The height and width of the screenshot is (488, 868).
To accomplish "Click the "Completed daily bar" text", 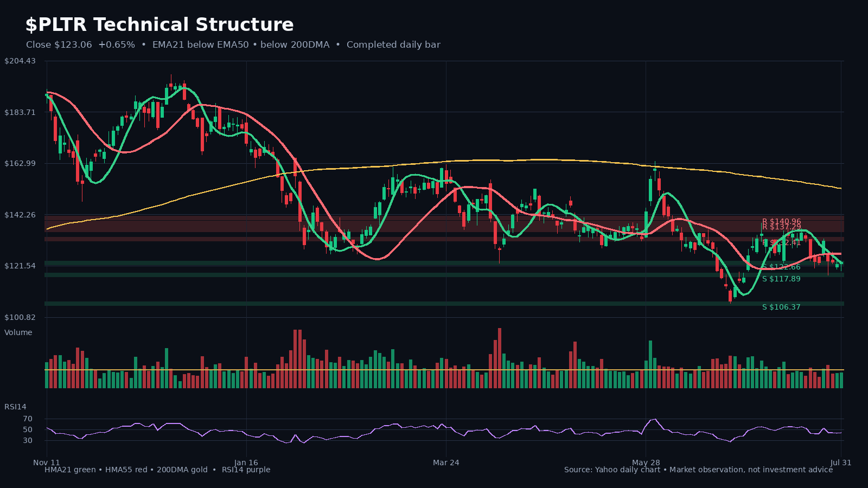I will pyautogui.click(x=393, y=44).
